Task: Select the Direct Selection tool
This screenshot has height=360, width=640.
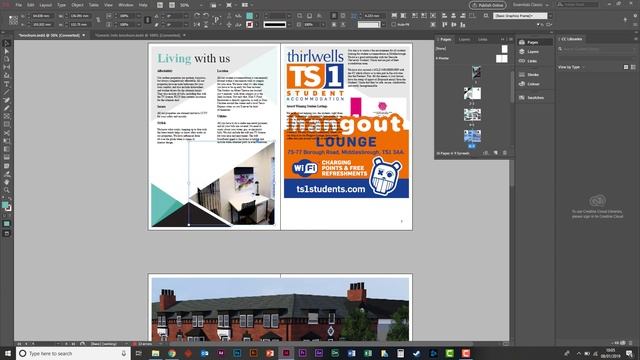Action: tap(7, 51)
